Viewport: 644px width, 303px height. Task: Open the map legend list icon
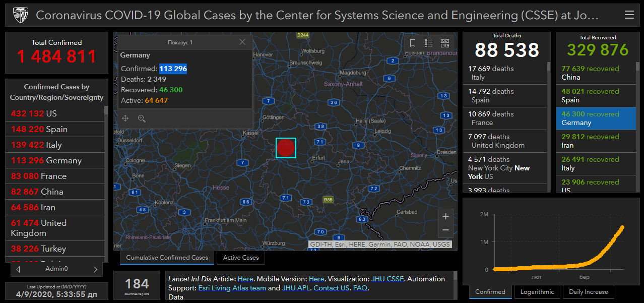(x=429, y=43)
